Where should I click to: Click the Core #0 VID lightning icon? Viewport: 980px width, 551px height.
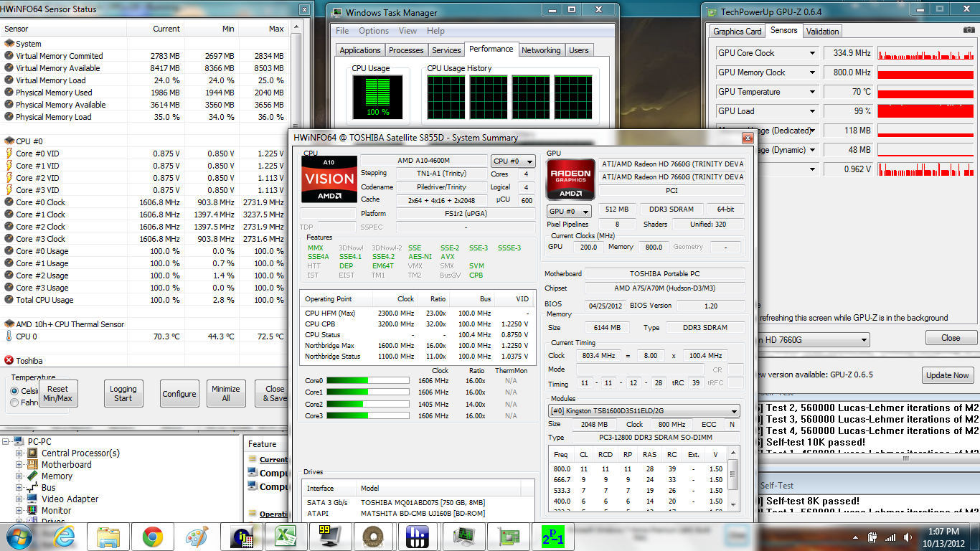click(9, 154)
